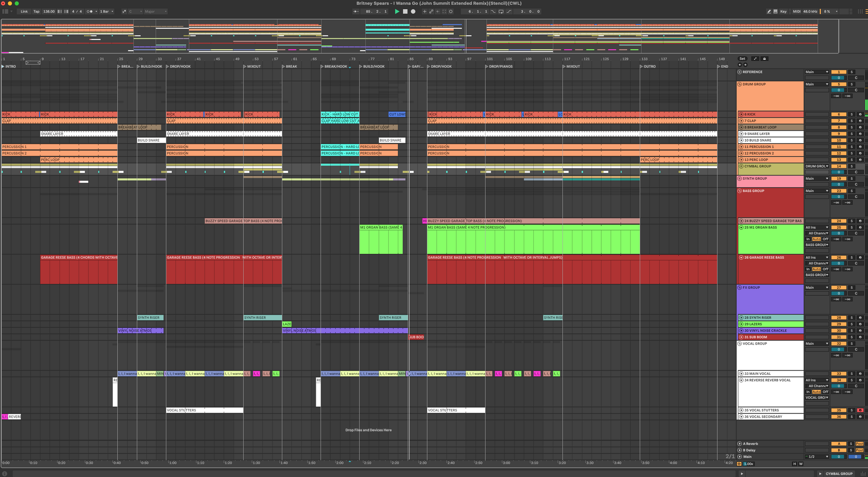The width and height of the screenshot is (868, 477).
Task: Open the Major scale dropdown
Action: 155,12
